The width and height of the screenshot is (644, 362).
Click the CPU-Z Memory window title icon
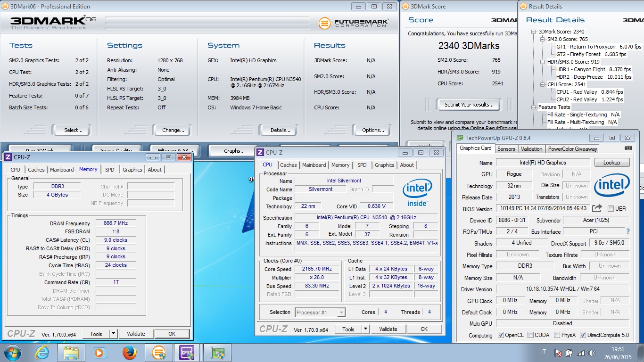[x=8, y=157]
